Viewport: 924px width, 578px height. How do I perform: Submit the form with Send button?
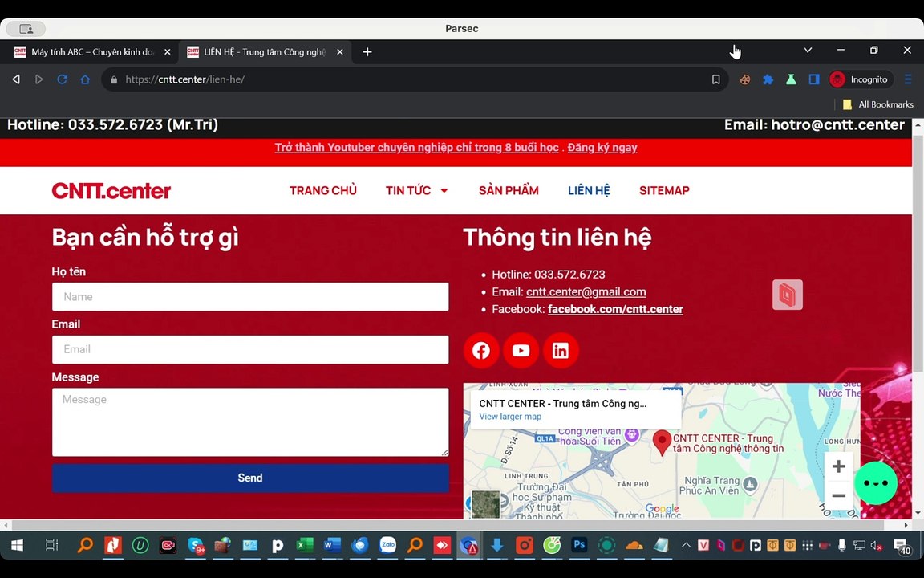250,478
